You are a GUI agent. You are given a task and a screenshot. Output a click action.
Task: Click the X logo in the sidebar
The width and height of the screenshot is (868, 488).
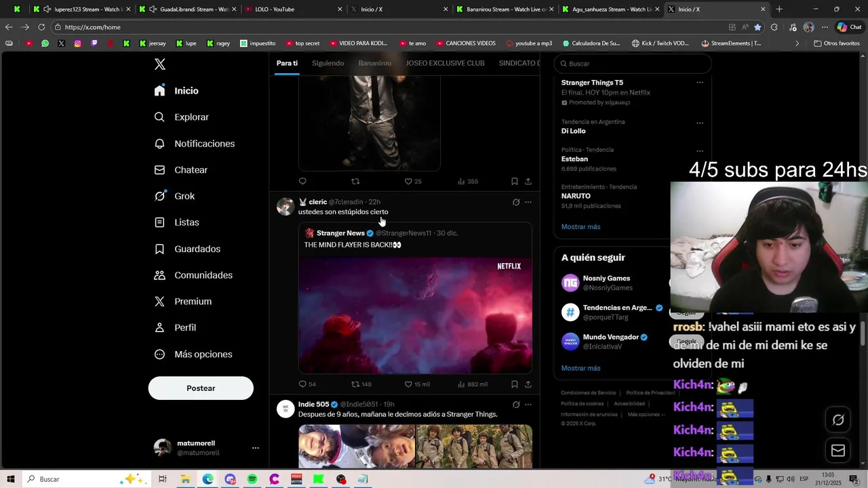click(x=160, y=64)
